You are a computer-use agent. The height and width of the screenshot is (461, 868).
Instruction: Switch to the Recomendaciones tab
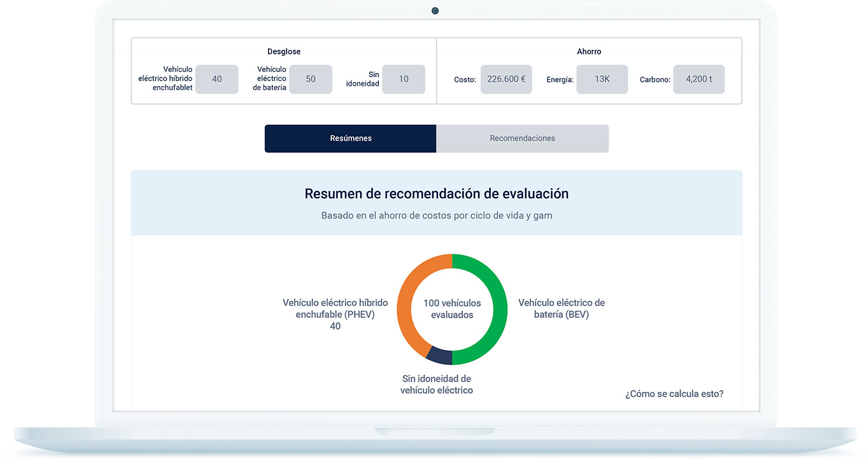coord(522,138)
